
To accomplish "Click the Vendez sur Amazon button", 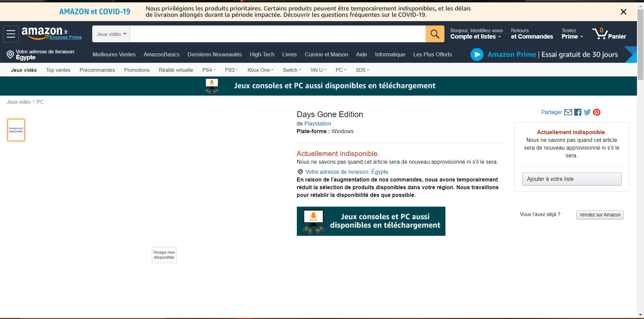I will 600,215.
